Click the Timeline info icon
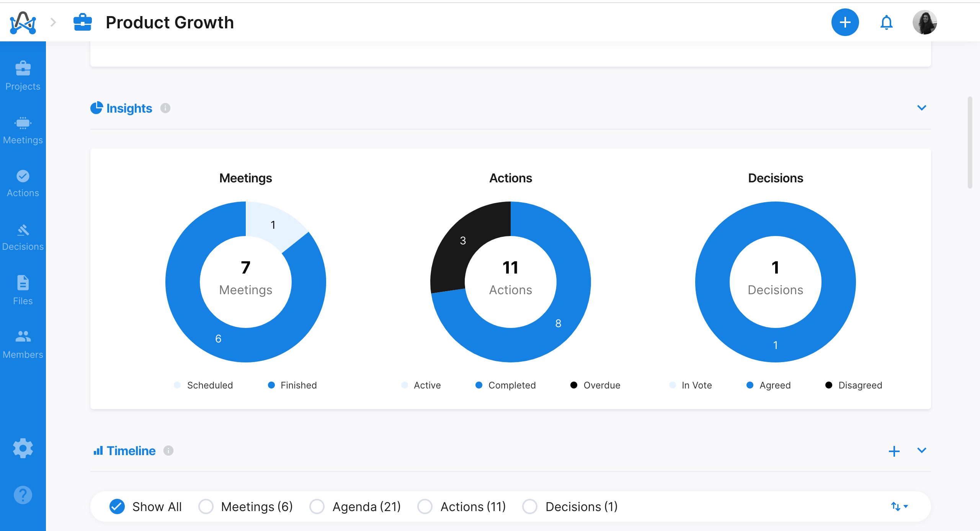This screenshot has height=531, width=980. [x=168, y=451]
